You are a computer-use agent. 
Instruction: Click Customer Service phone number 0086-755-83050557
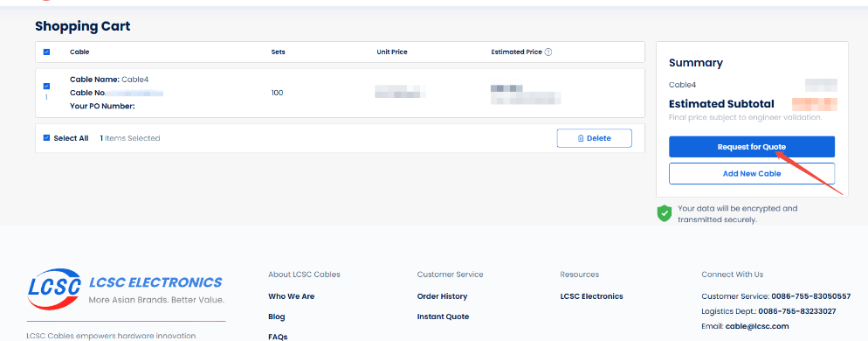[811, 296]
